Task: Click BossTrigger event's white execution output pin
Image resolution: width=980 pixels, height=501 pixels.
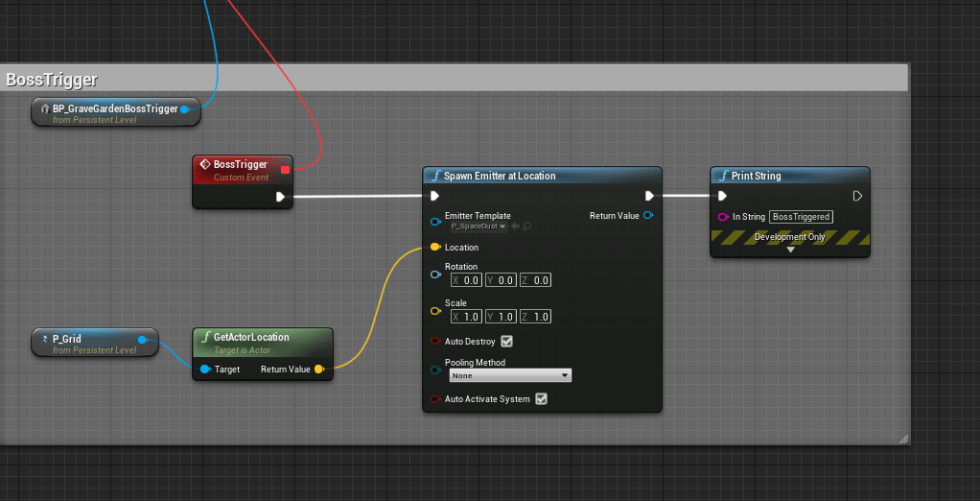Action: coord(281,197)
